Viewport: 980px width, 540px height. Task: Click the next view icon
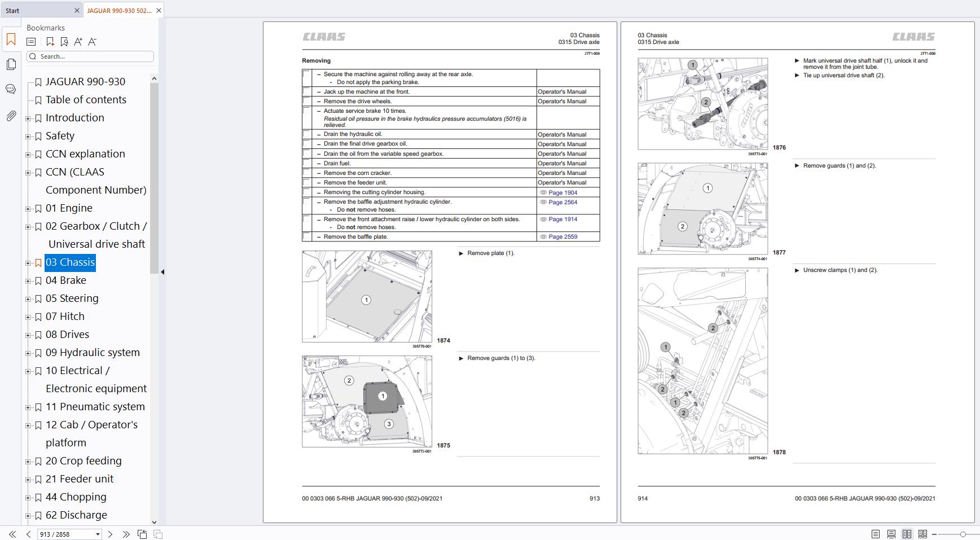tap(158, 534)
